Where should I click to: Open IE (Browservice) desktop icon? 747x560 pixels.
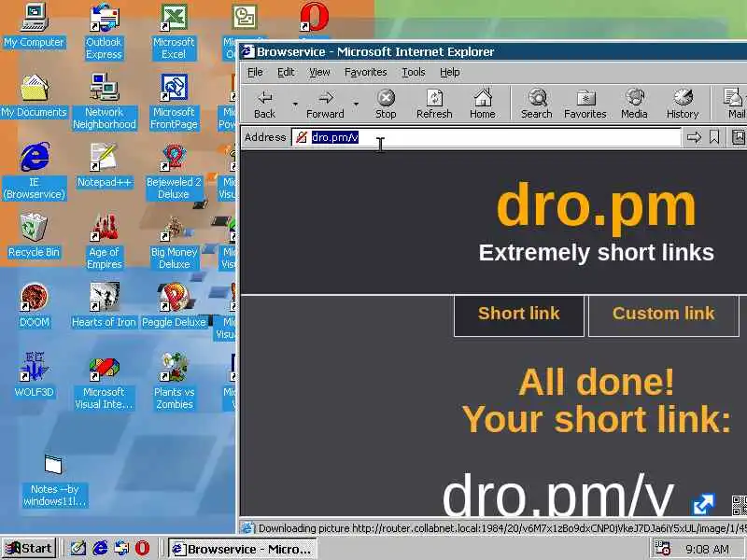(x=34, y=172)
